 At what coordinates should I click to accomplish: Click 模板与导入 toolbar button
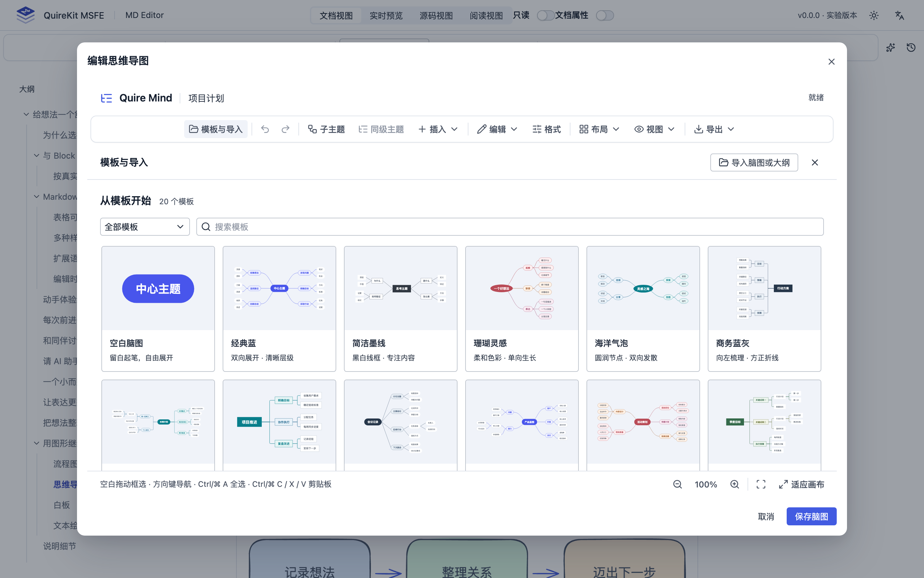click(216, 129)
